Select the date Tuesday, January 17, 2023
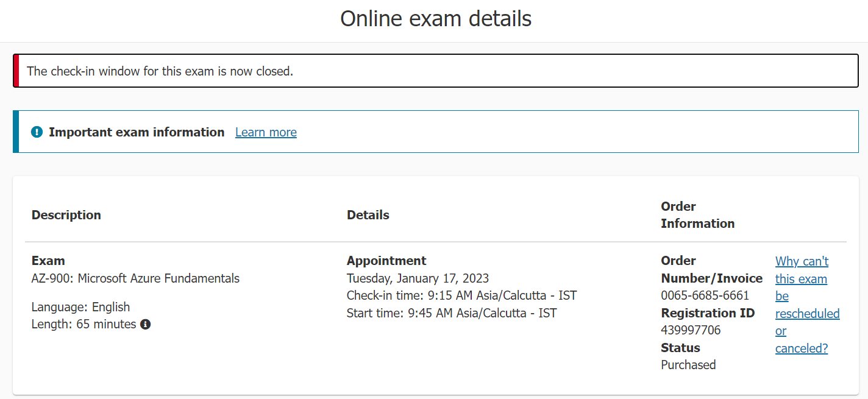Image resolution: width=868 pixels, height=399 pixels. [x=418, y=278]
